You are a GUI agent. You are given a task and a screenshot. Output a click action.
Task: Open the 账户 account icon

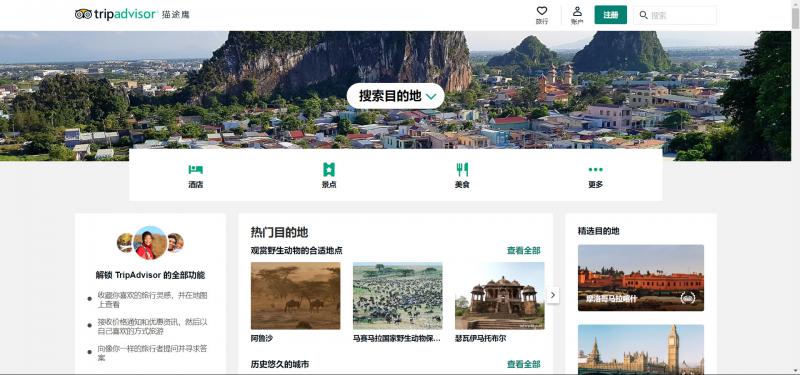pyautogui.click(x=577, y=11)
